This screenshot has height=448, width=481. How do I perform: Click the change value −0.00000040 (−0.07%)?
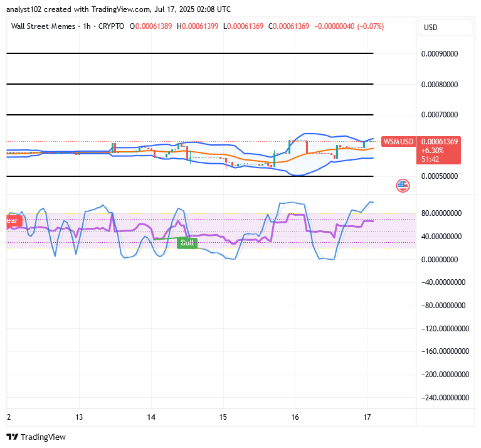(x=349, y=26)
